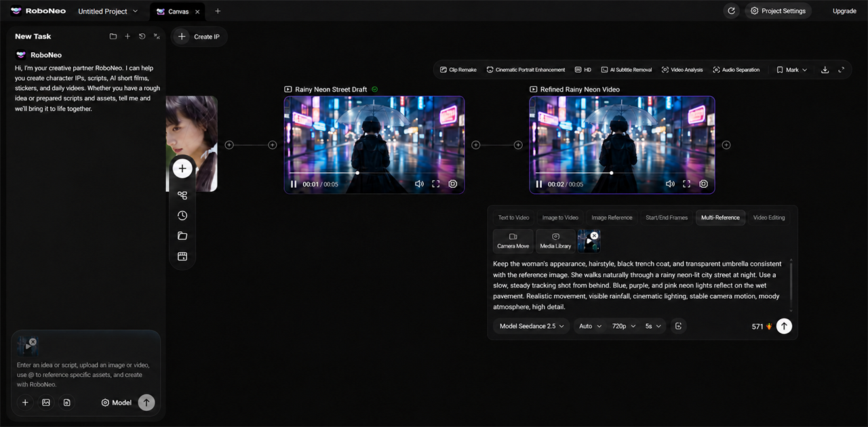Open the Model selector in chat input

117,403
